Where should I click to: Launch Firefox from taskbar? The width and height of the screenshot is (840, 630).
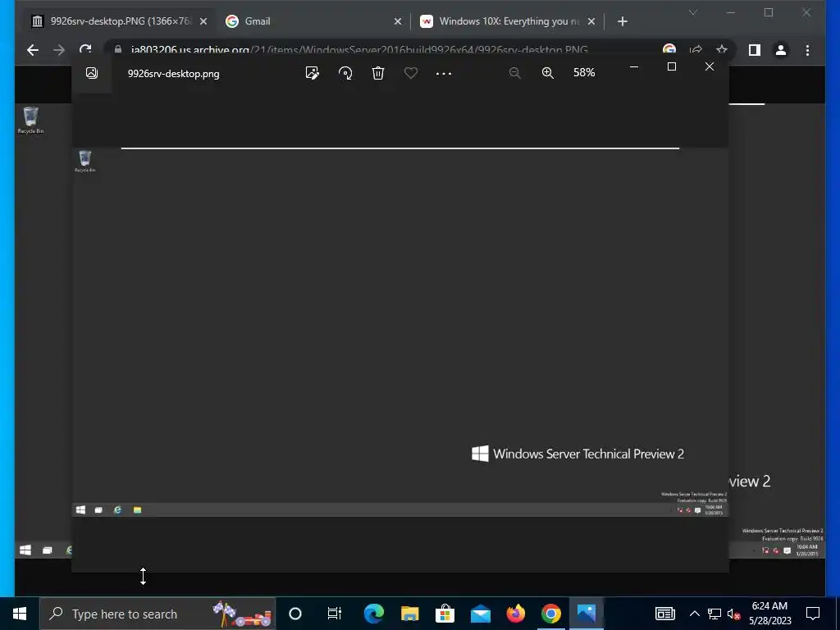[x=516, y=614]
